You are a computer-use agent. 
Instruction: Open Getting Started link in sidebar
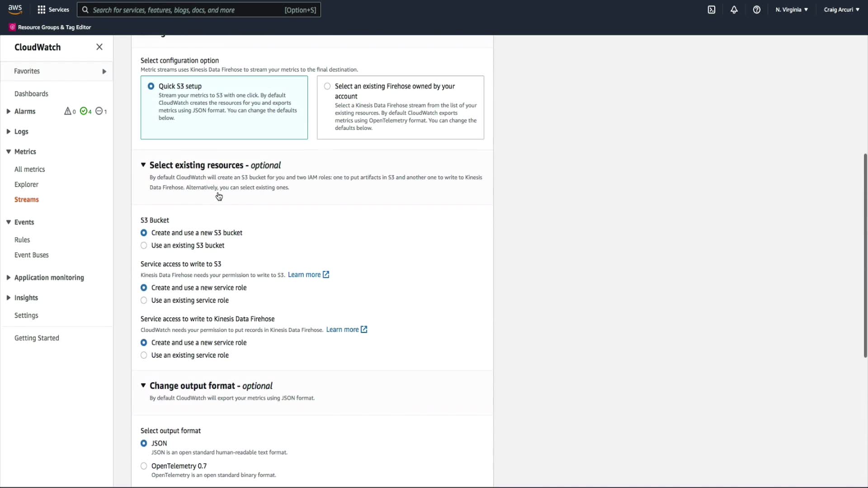37,338
